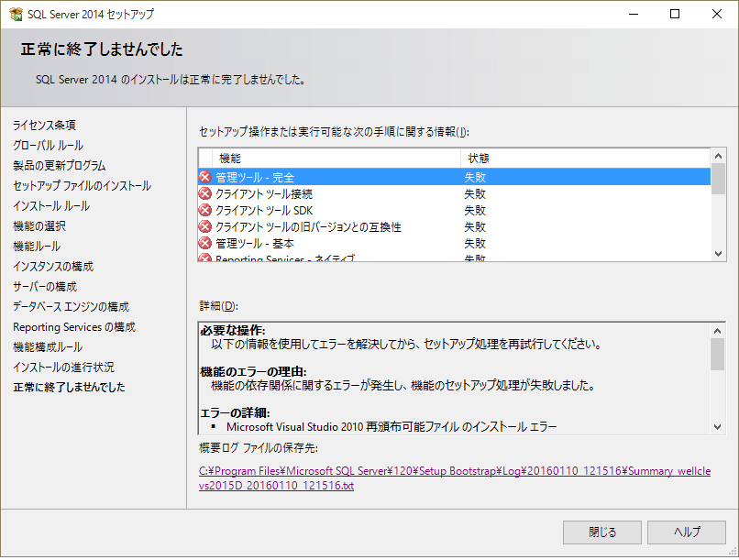This screenshot has height=560, width=739.
Task: Open the summary log file link
Action: pyautogui.click(x=455, y=478)
